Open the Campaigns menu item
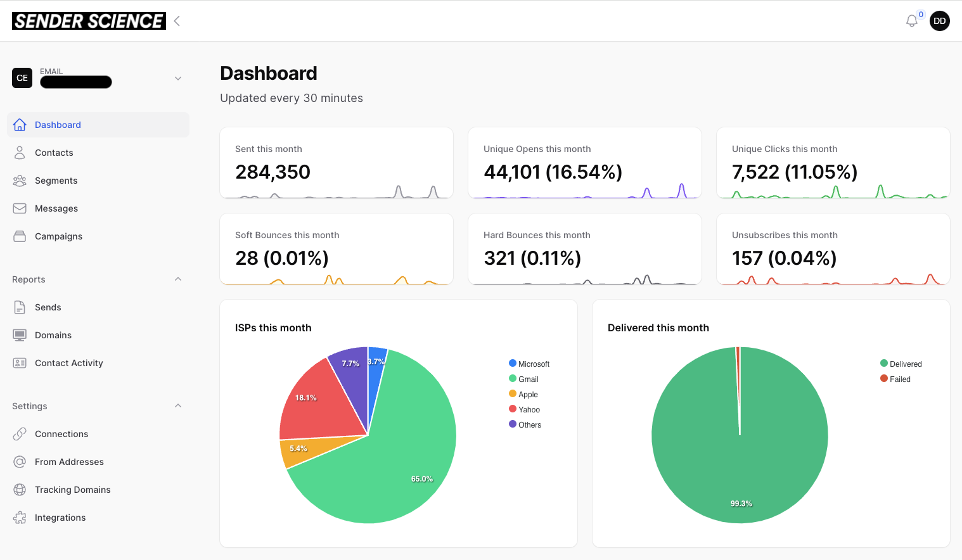The height and width of the screenshot is (560, 962). [58, 236]
